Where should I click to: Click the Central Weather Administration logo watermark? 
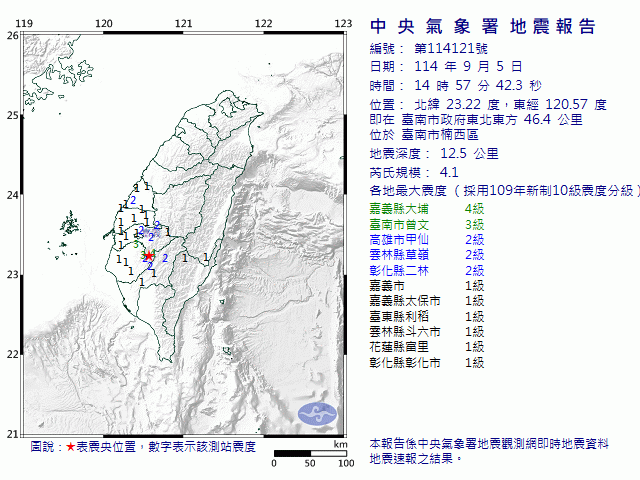[318, 414]
